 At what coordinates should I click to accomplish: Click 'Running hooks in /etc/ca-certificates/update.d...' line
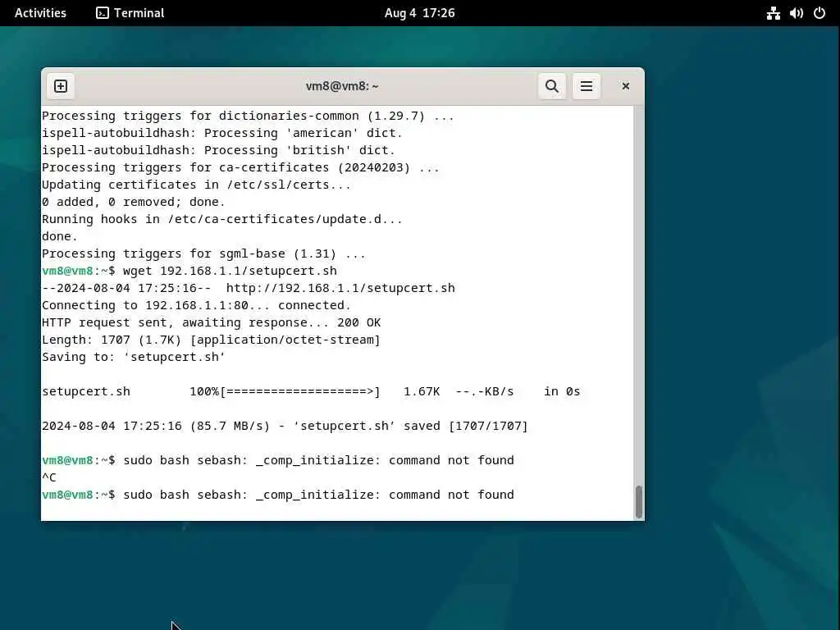pyautogui.click(x=221, y=219)
